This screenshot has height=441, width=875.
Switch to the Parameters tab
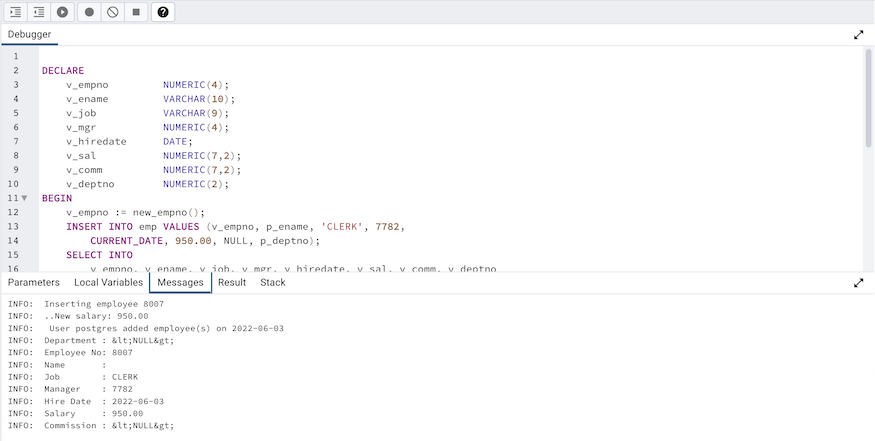tap(34, 283)
